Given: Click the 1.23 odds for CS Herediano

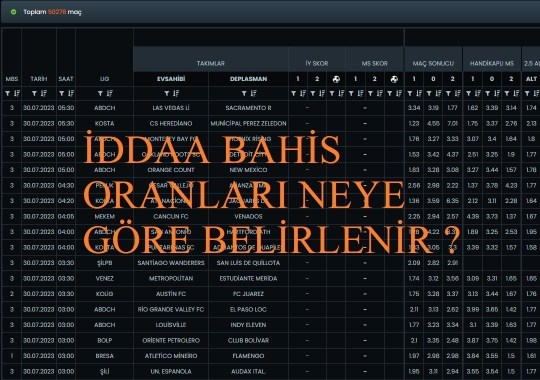Looking at the screenshot, I should pos(414,123).
